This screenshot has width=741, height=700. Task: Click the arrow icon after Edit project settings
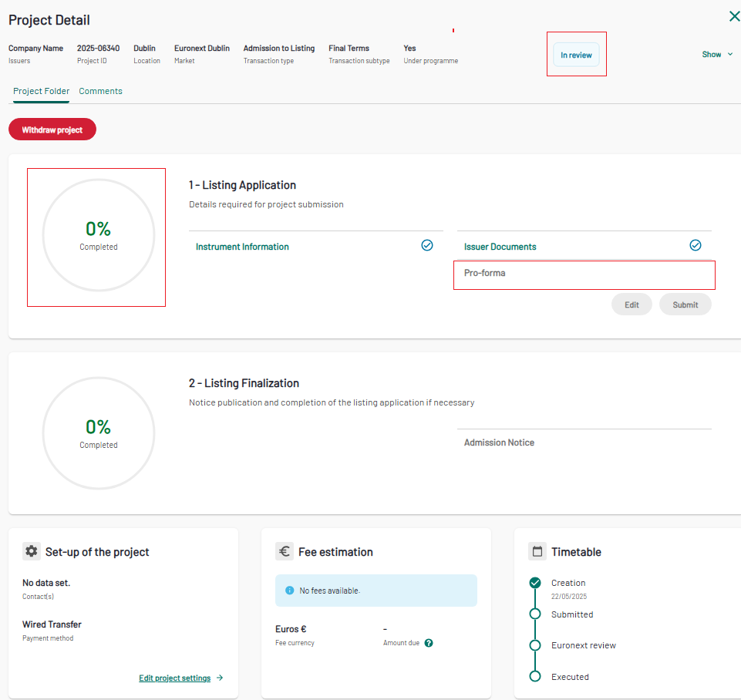coord(220,678)
